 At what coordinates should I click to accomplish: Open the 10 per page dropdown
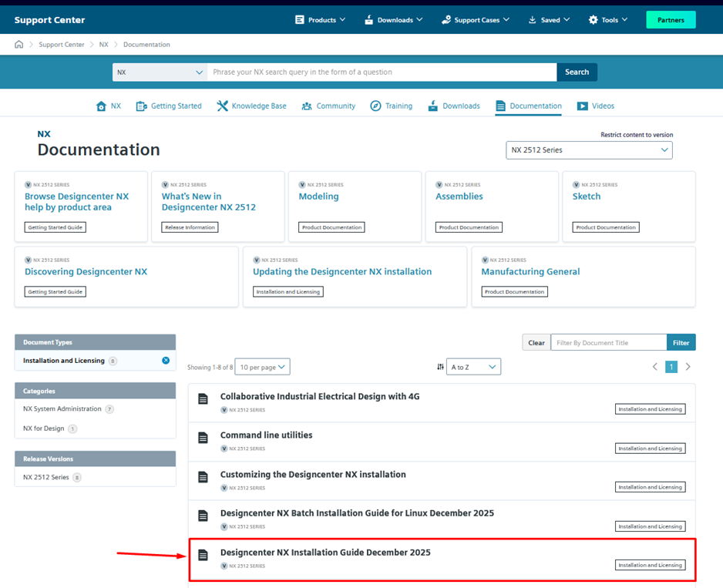262,367
